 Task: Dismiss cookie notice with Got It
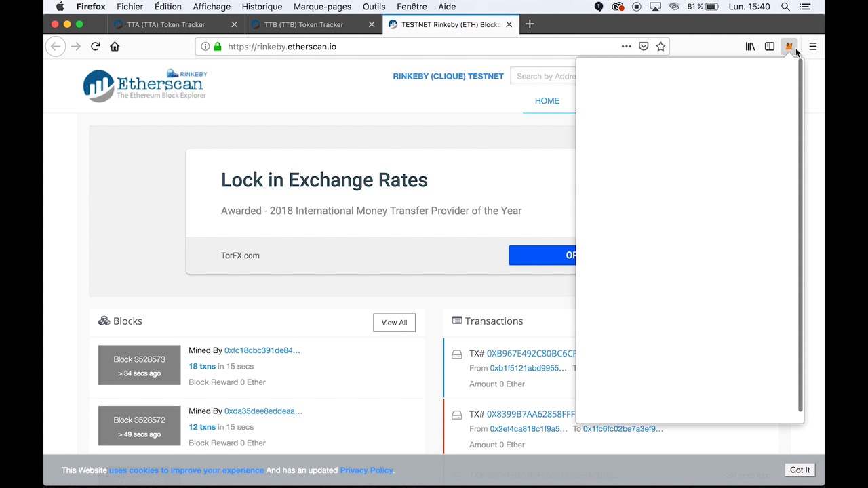coord(800,470)
